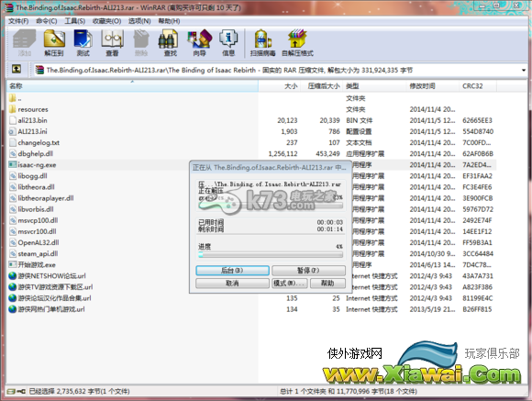Select the msvcr100.dll file

pos(33,231)
